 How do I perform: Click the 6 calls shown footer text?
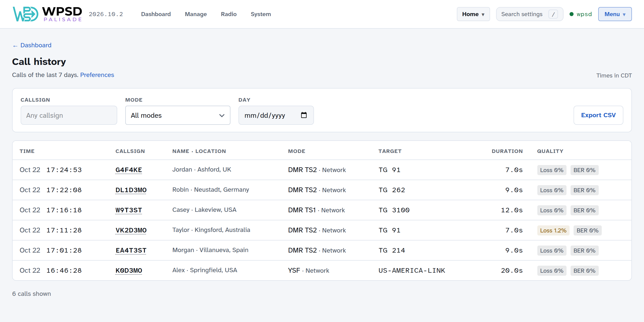tap(31, 294)
